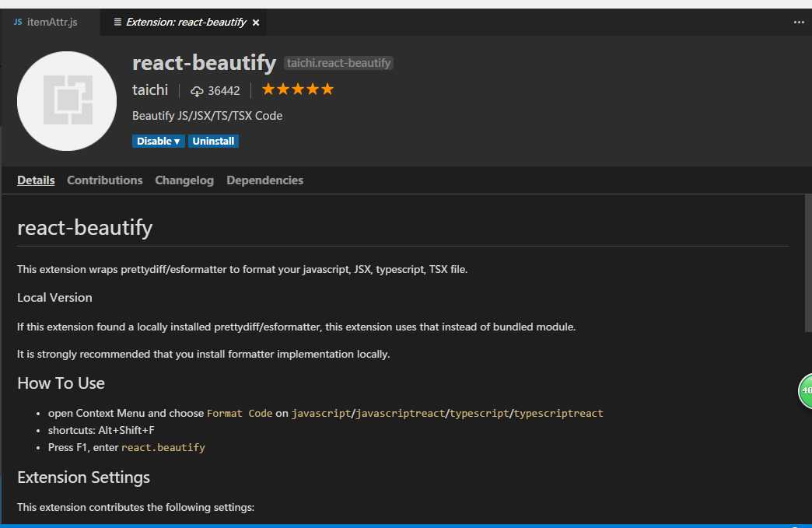Click the JS file icon on itemAttr.js tab

click(x=18, y=22)
